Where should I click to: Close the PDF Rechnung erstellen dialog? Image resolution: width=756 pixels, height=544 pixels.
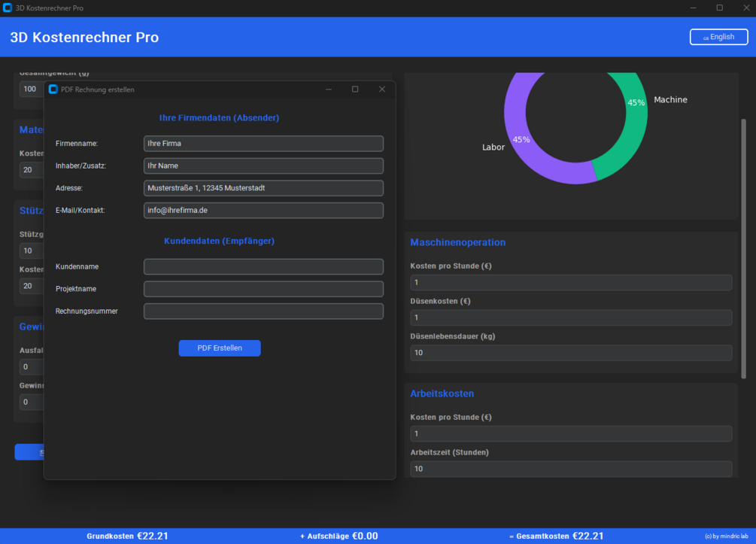[382, 90]
